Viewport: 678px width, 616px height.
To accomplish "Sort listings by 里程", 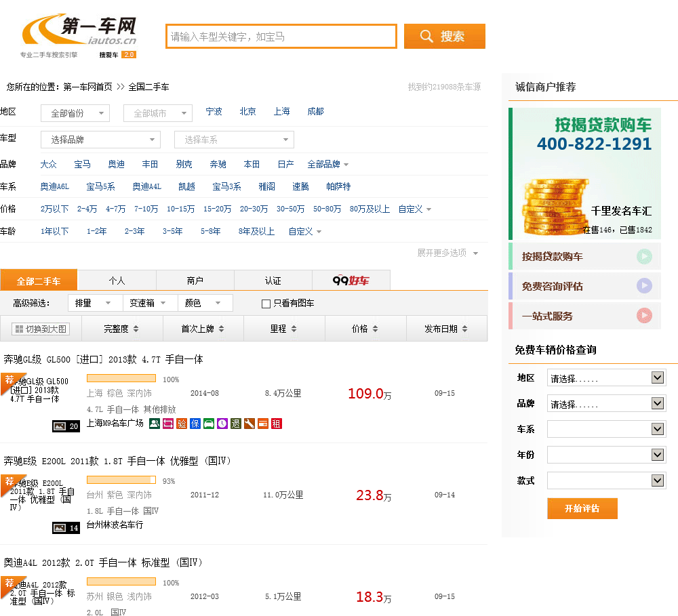I will tap(284, 329).
